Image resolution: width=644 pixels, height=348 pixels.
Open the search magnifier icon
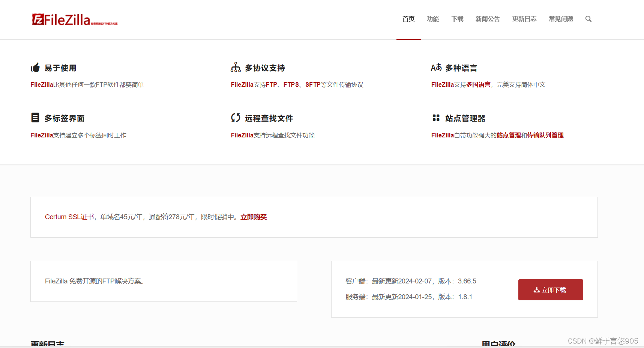(588, 19)
